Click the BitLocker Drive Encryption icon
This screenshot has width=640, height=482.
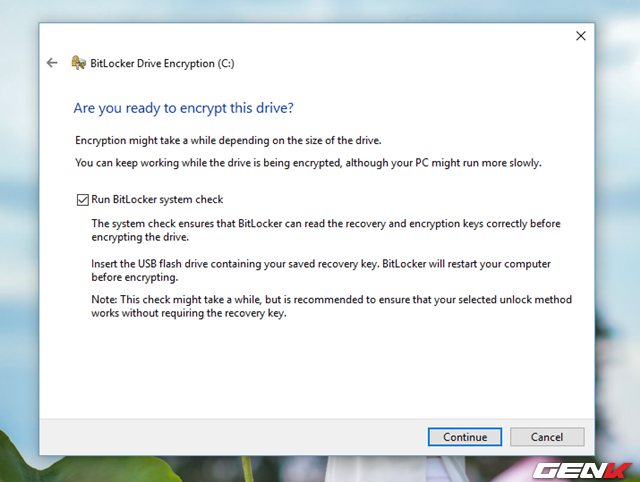[x=78, y=63]
